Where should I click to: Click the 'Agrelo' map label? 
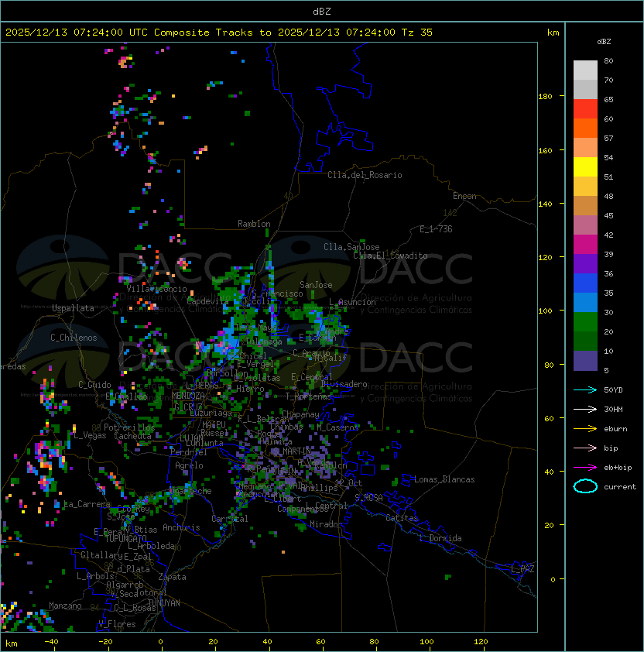[189, 465]
